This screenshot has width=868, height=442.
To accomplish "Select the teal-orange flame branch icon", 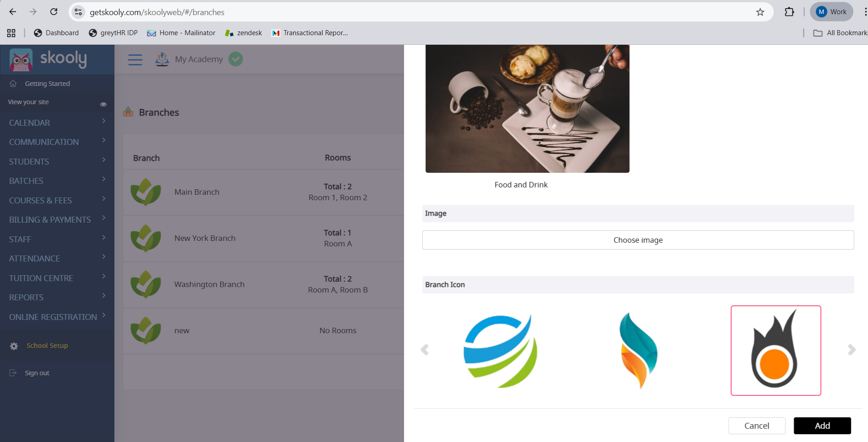I will point(638,351).
